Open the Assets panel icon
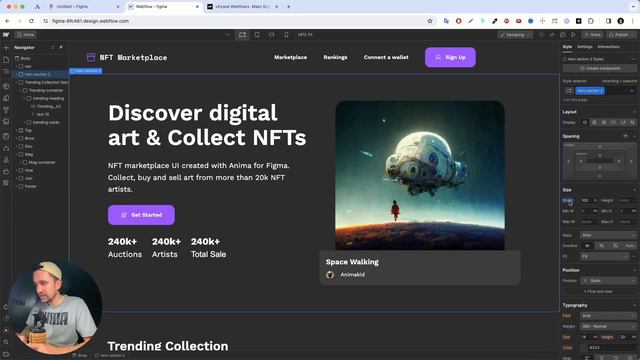 (6, 121)
